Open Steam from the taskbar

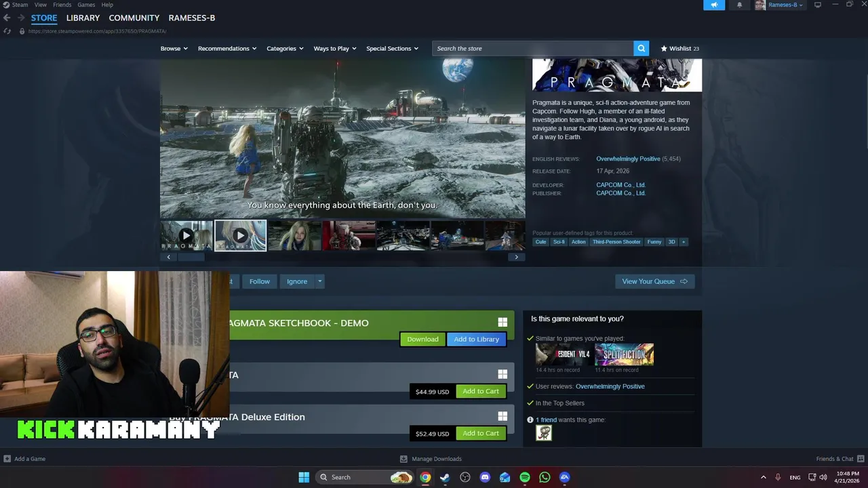[x=445, y=477]
